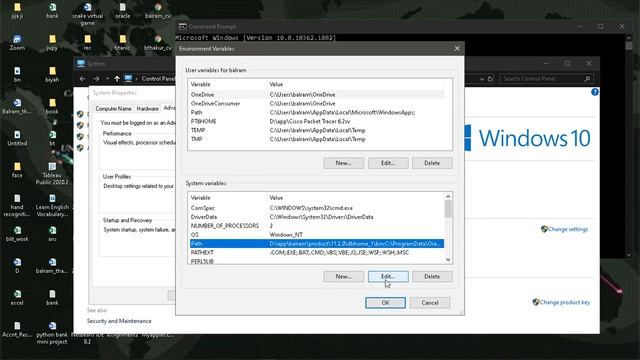Cancel the Environment Variables dialog

click(430, 302)
